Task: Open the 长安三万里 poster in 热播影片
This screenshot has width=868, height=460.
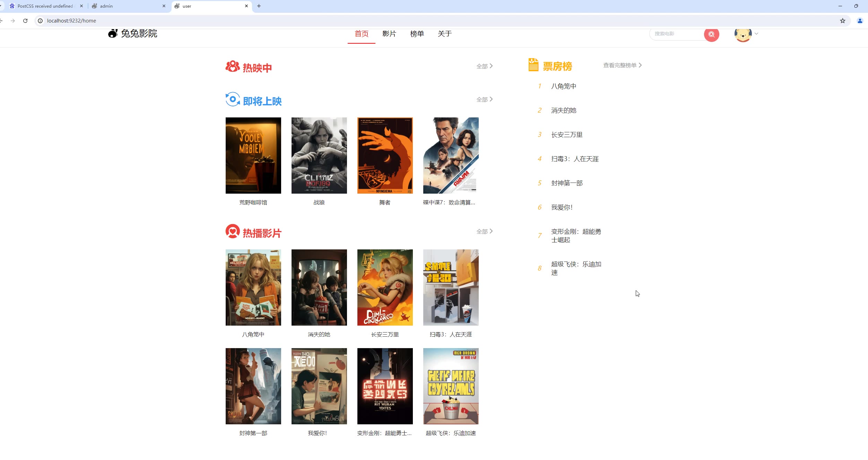Action: click(385, 287)
